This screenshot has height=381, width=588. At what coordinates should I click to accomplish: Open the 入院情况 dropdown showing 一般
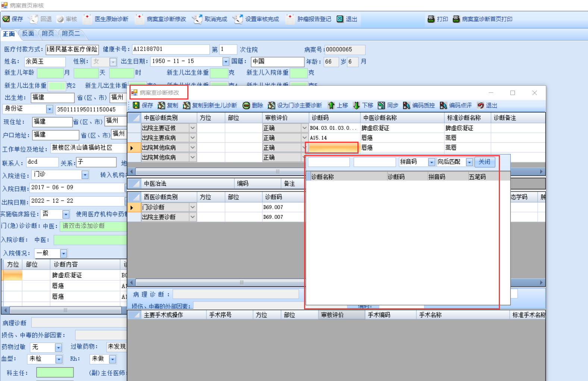click(x=63, y=254)
